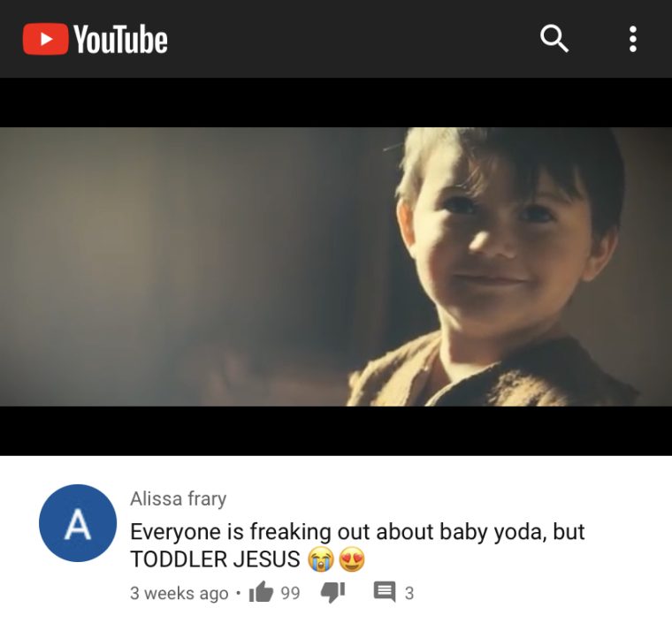Viewport: 672px width, 631px height.
Task: Click the heart-eyes emoji
Action: pyautogui.click(x=352, y=559)
